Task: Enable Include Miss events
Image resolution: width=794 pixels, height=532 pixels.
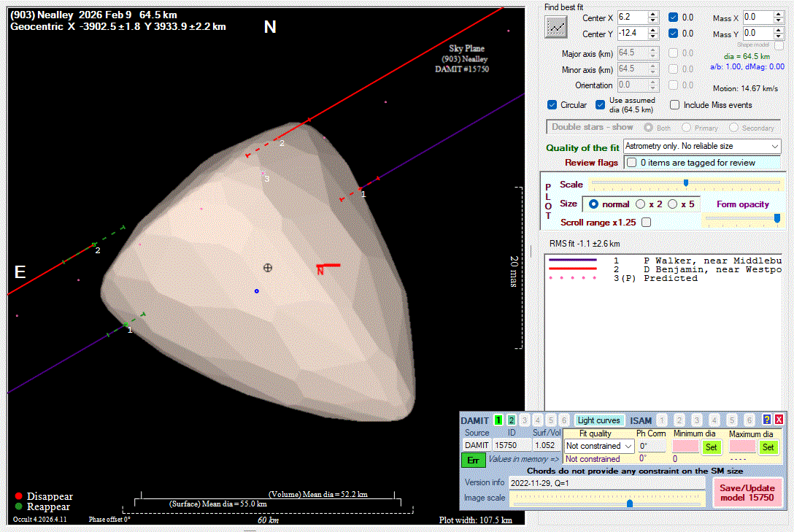Action: [x=675, y=105]
